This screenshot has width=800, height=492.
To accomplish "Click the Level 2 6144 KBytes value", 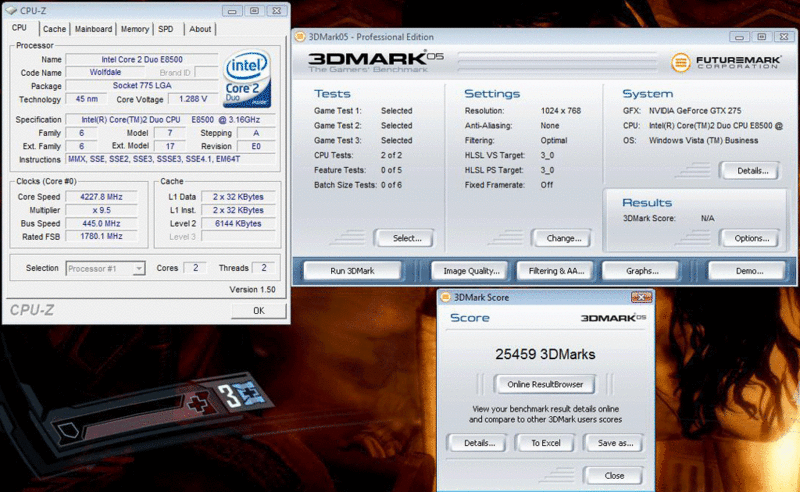I will click(238, 223).
